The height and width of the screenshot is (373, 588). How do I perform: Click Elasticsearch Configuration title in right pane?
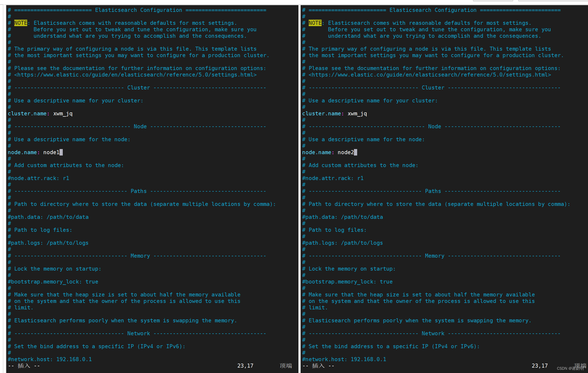433,10
